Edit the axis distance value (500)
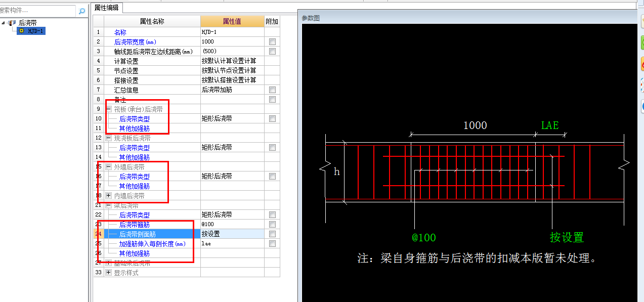 point(232,51)
